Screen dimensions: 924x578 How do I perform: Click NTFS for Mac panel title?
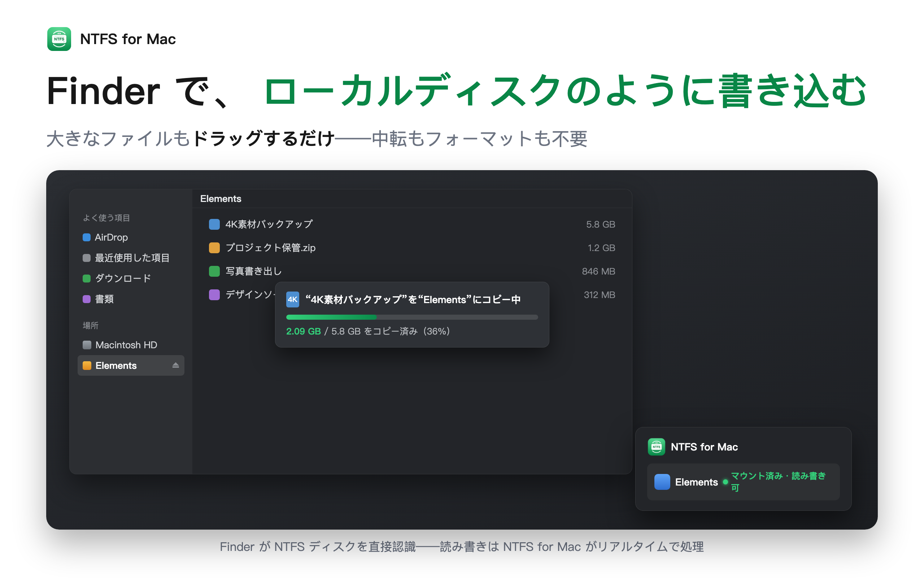click(x=704, y=447)
